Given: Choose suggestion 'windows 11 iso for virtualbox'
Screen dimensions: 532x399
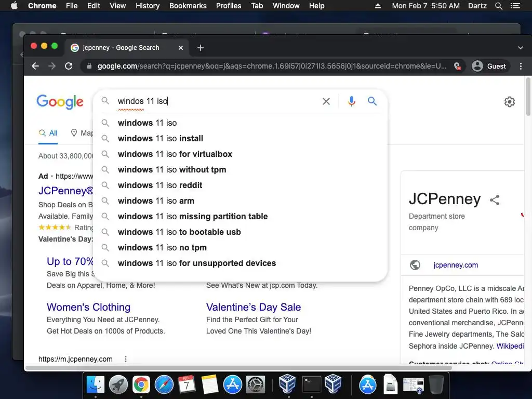Looking at the screenshot, I should tap(240, 154).
